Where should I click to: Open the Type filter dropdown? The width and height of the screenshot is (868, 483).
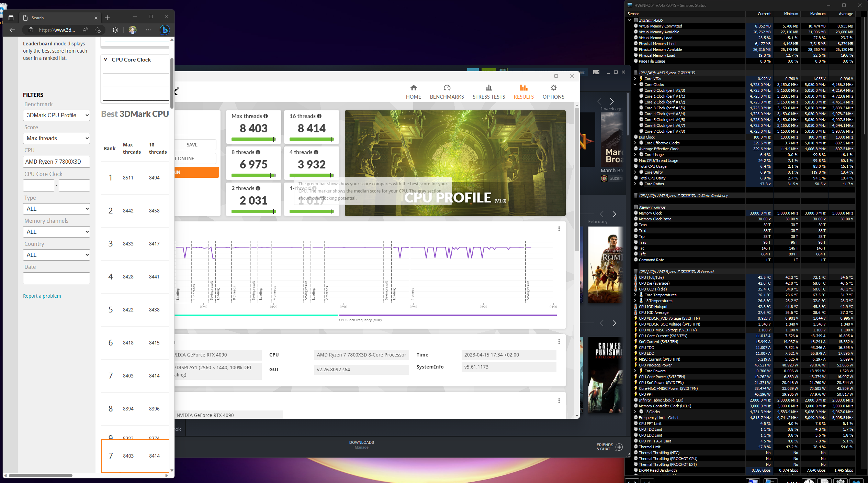click(56, 209)
